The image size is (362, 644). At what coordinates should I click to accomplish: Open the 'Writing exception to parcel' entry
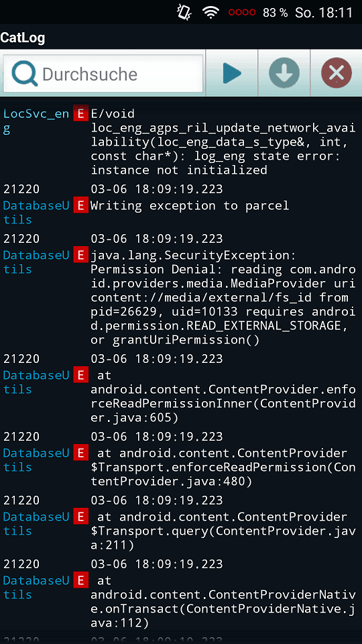click(190, 205)
